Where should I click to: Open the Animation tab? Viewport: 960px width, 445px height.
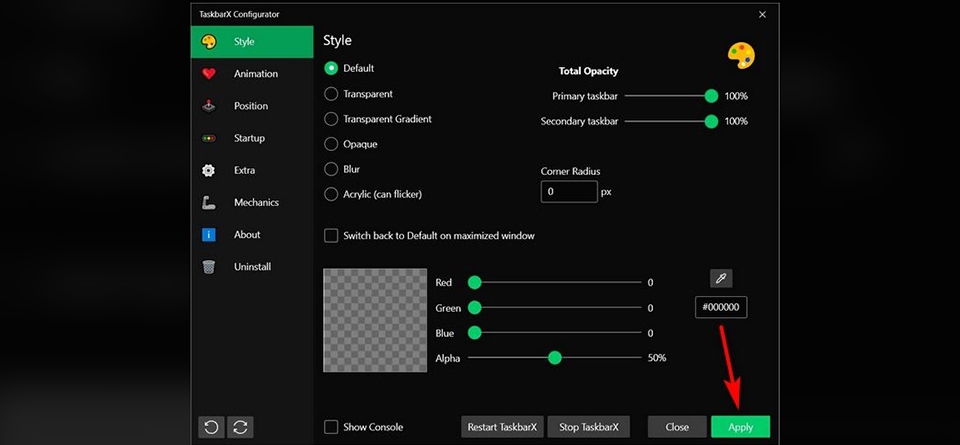pyautogui.click(x=252, y=74)
